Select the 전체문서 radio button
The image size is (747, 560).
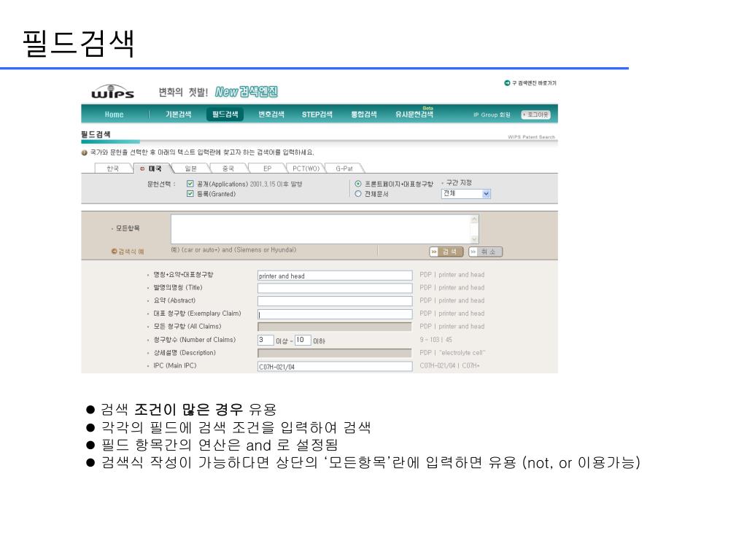tap(358, 194)
